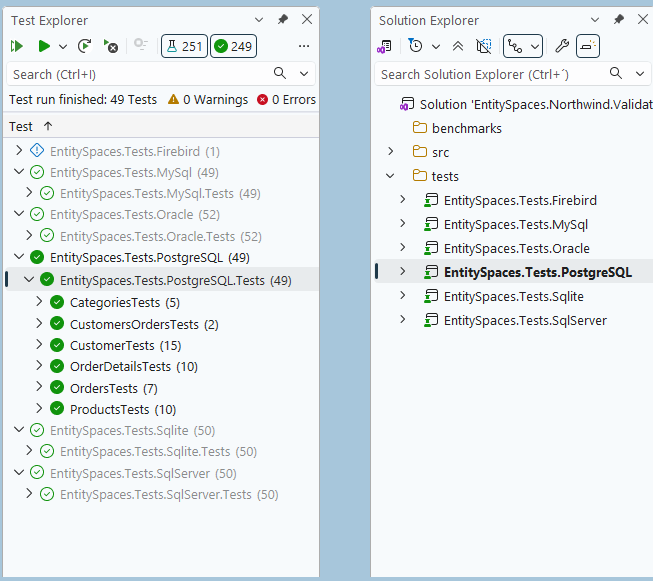Open Test Explorer more options ellipsis
The width and height of the screenshot is (653, 581).
[304, 46]
